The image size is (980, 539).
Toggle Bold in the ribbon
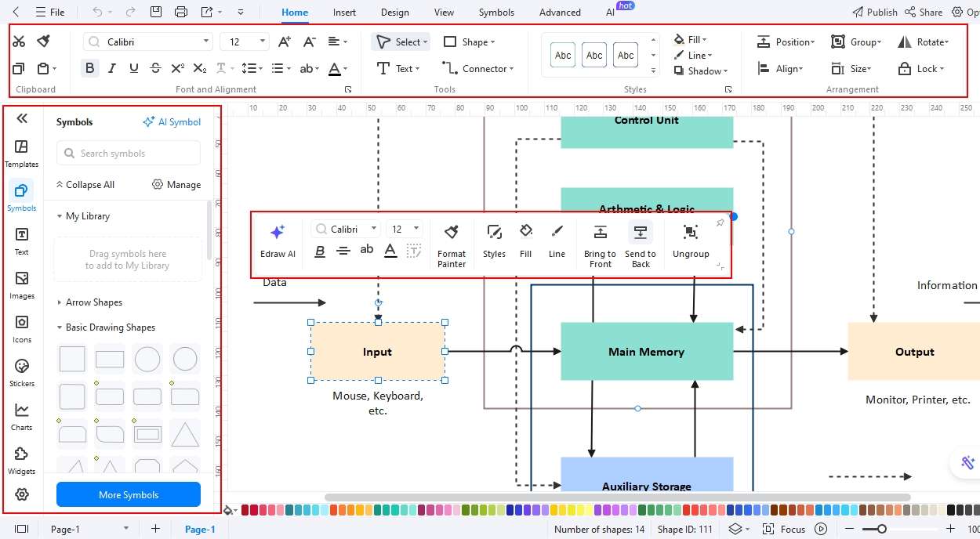click(x=90, y=68)
